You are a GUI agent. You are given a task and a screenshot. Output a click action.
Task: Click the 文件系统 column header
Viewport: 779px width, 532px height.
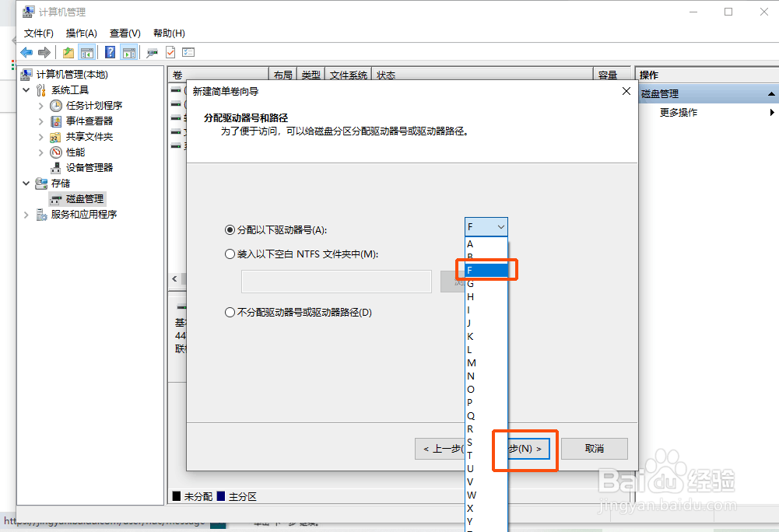[x=349, y=75]
